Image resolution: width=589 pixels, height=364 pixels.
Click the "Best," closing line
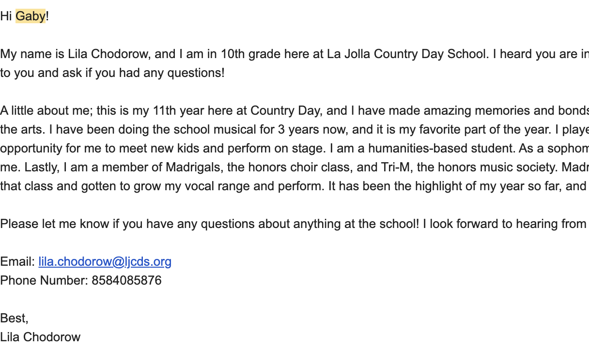point(14,318)
